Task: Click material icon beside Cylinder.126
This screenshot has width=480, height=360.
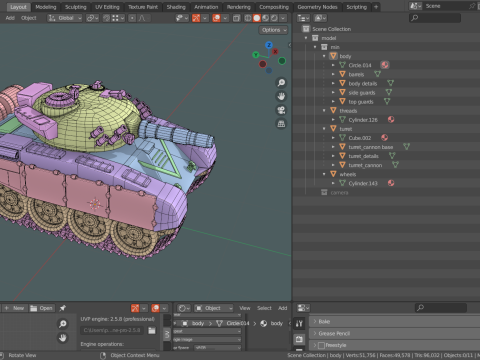Action: pyautogui.click(x=391, y=119)
